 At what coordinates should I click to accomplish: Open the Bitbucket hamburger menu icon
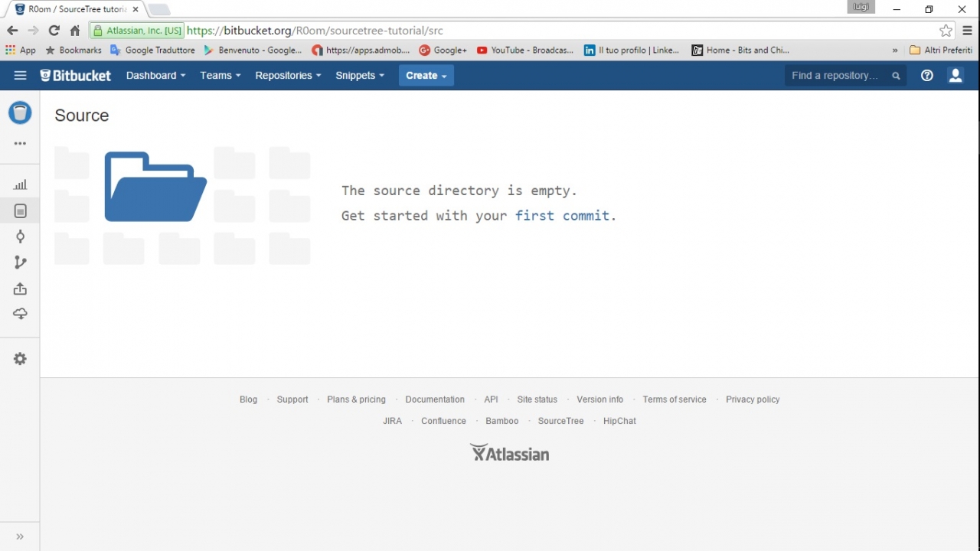pyautogui.click(x=20, y=75)
